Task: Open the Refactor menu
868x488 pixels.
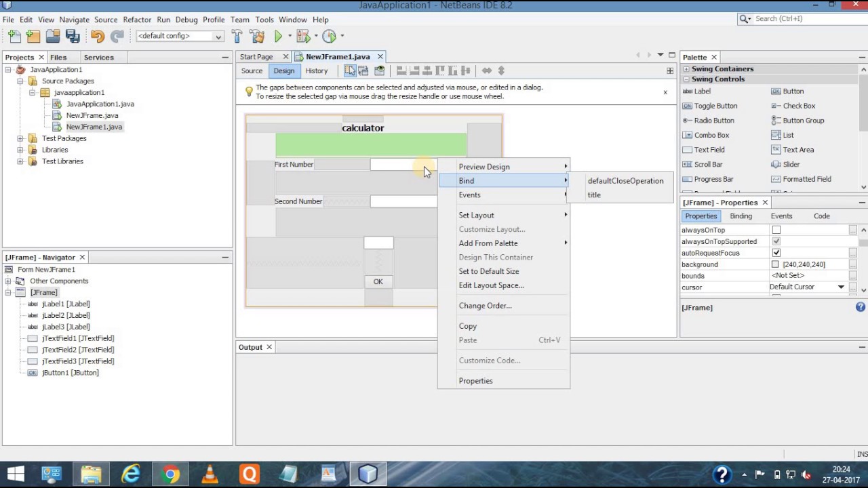Action: (x=137, y=20)
